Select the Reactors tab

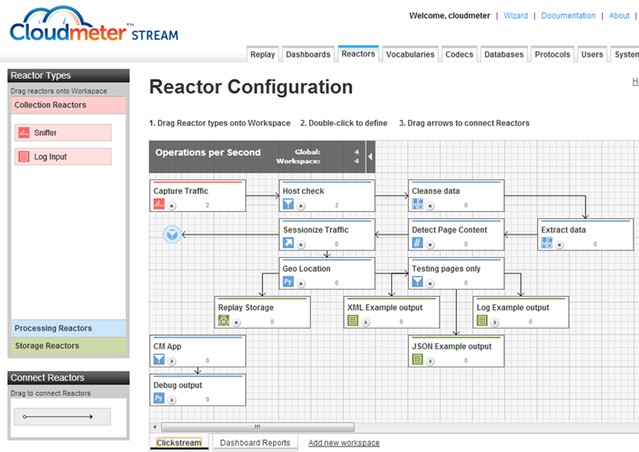coord(358,54)
